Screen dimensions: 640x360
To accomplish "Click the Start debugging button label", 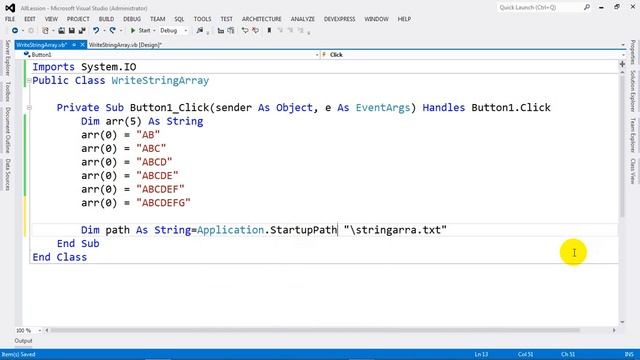I will tap(144, 31).
